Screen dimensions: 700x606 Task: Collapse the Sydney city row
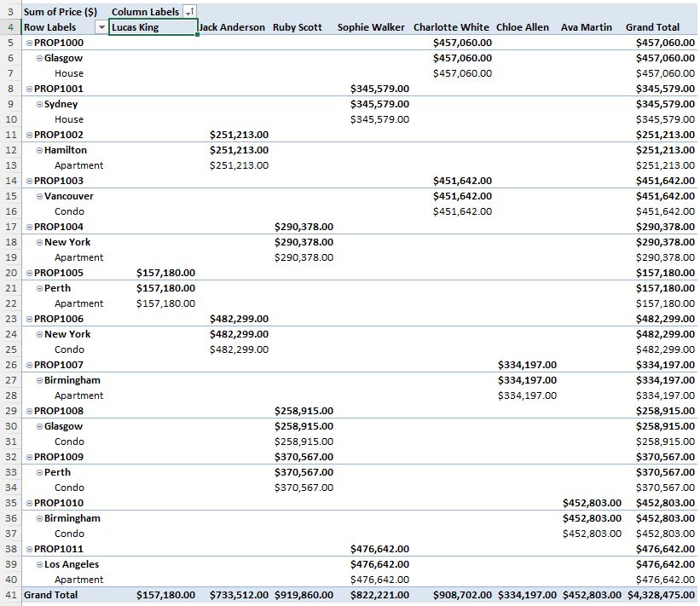39,104
